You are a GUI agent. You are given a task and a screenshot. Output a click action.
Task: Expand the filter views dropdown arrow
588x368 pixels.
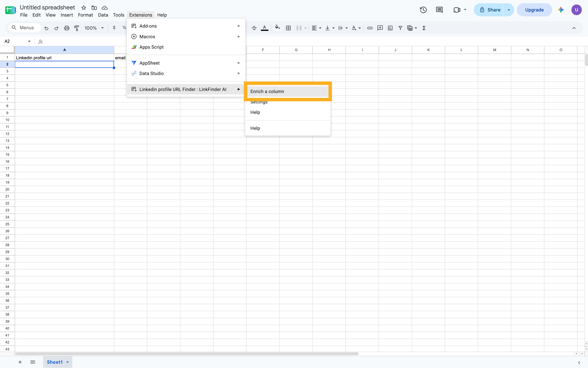click(x=416, y=28)
